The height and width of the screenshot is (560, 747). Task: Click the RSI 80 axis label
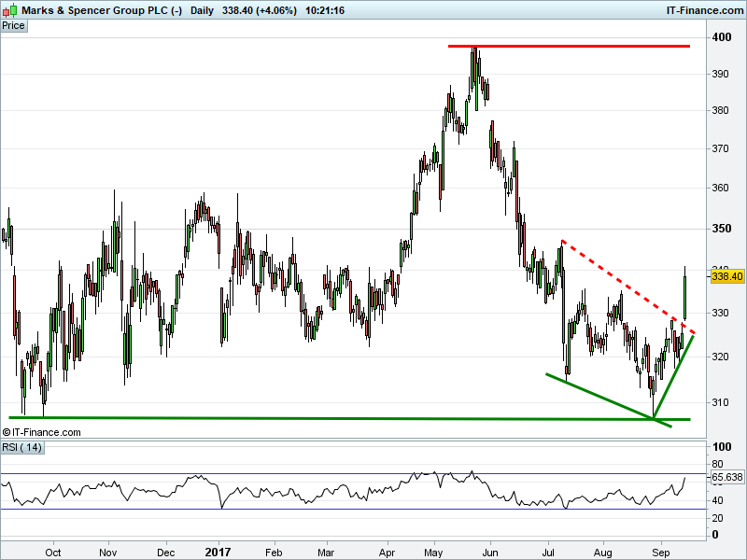pyautogui.click(x=717, y=464)
